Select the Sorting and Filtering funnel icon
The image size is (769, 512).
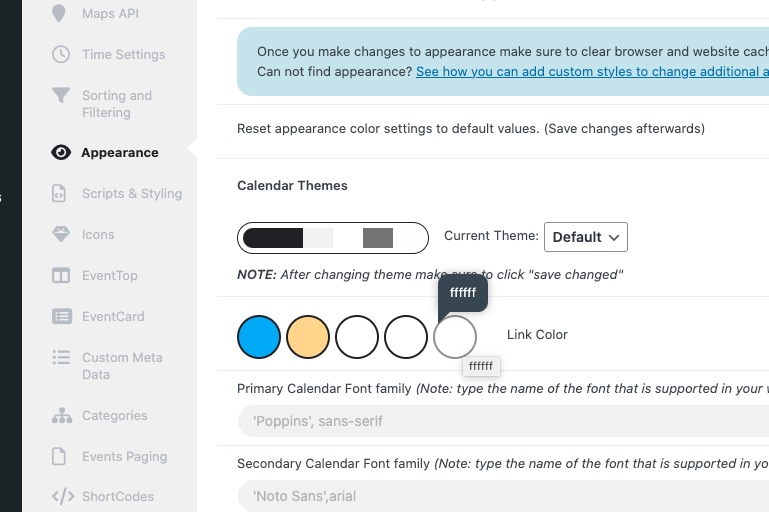(x=61, y=95)
